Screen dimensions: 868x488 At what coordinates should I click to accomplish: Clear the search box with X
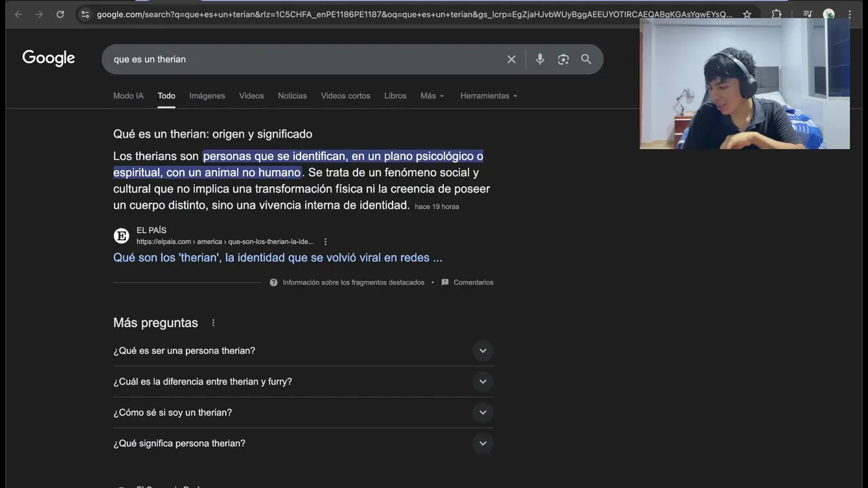pyautogui.click(x=511, y=60)
